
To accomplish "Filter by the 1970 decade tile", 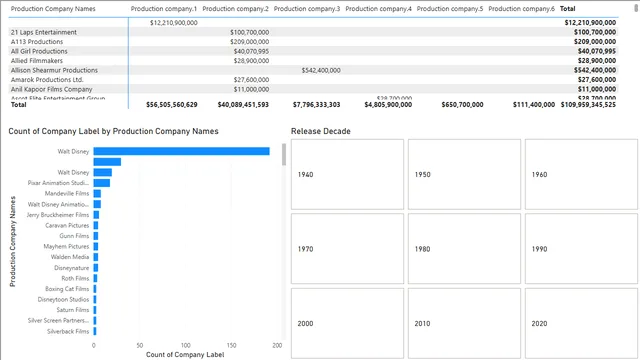I will [x=347, y=249].
